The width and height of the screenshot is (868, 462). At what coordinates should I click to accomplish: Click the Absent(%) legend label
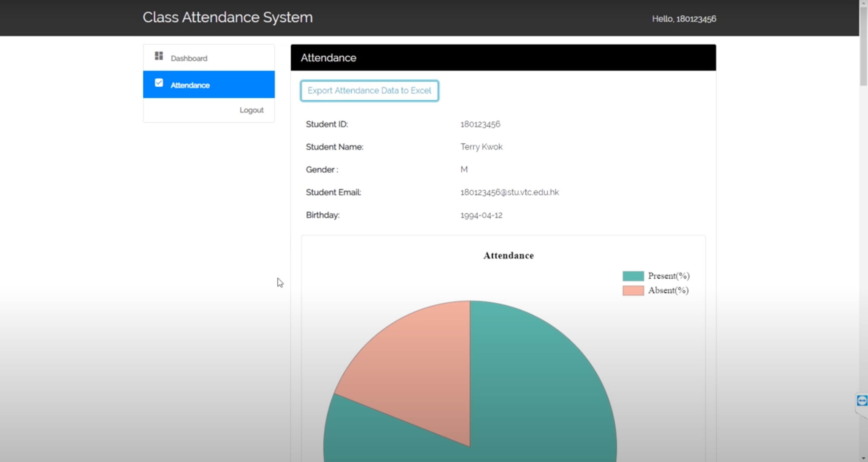668,290
